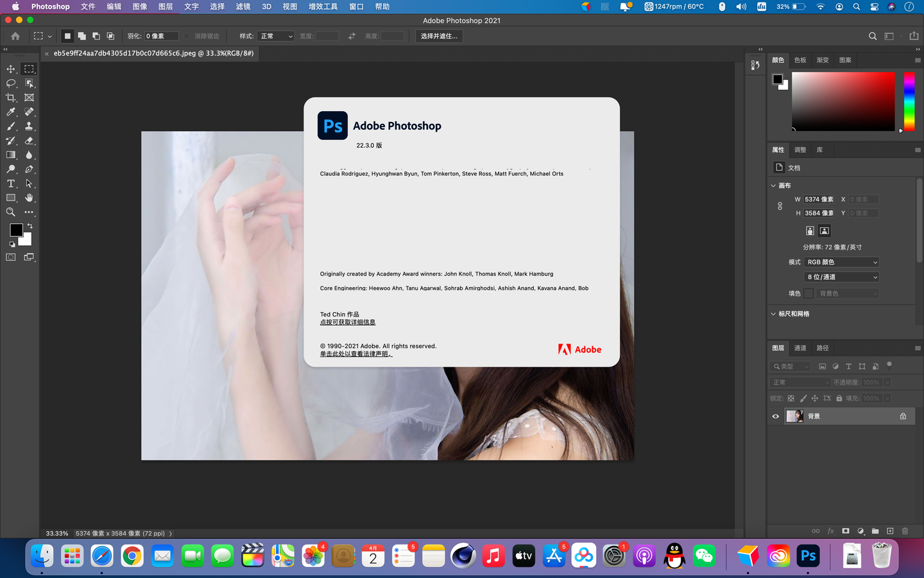
Task: Select the Clone Stamp tool
Action: 29,127
